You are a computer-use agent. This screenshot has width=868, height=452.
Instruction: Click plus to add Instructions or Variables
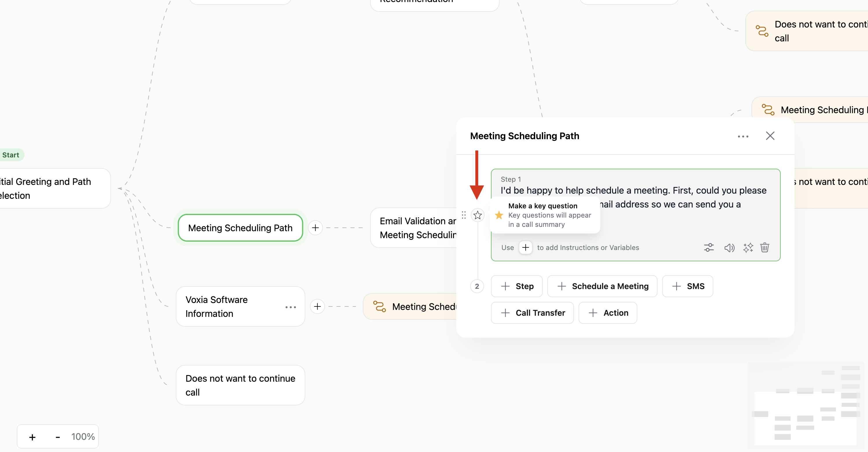tap(525, 248)
